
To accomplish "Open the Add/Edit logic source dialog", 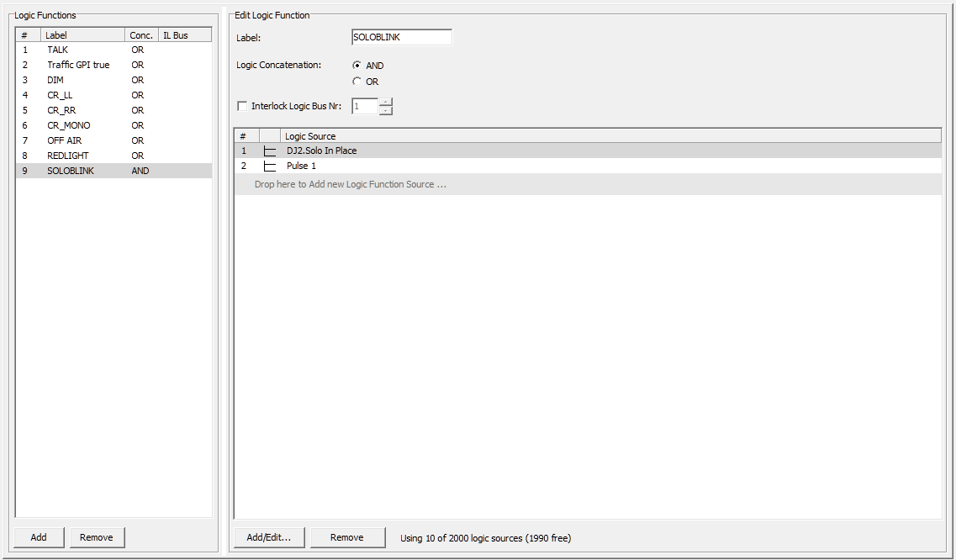I will (269, 537).
